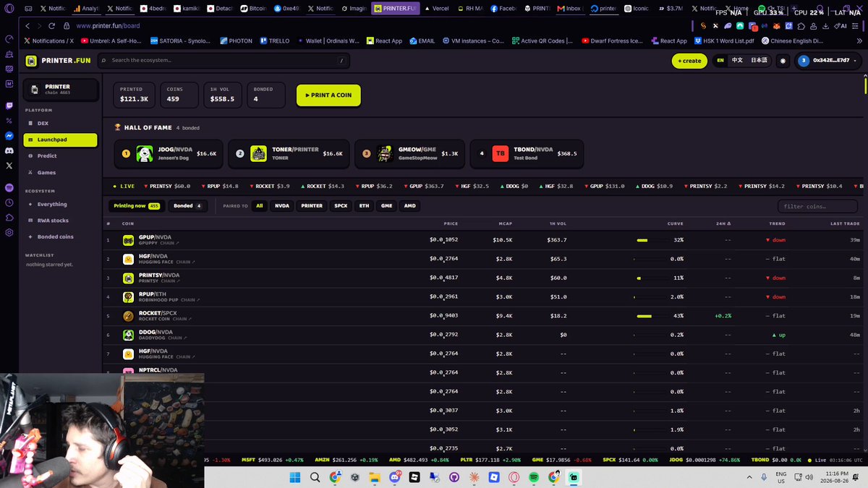Image resolution: width=868 pixels, height=488 pixels.
Task: Open the TONER/PRINTER Hall of Fame card
Action: 288,153
